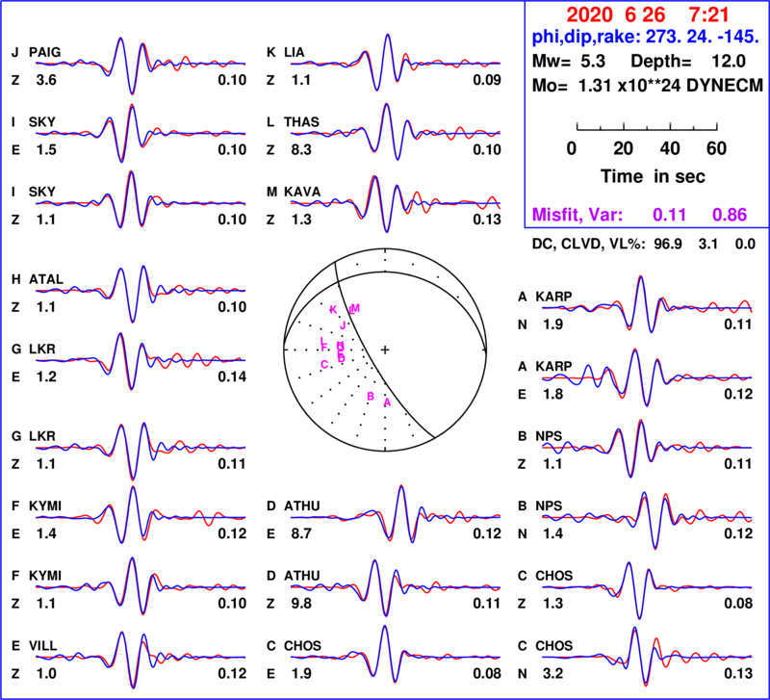The height and width of the screenshot is (700, 770).
Task: Click the NPS Z component waveform trace
Action: (647, 448)
